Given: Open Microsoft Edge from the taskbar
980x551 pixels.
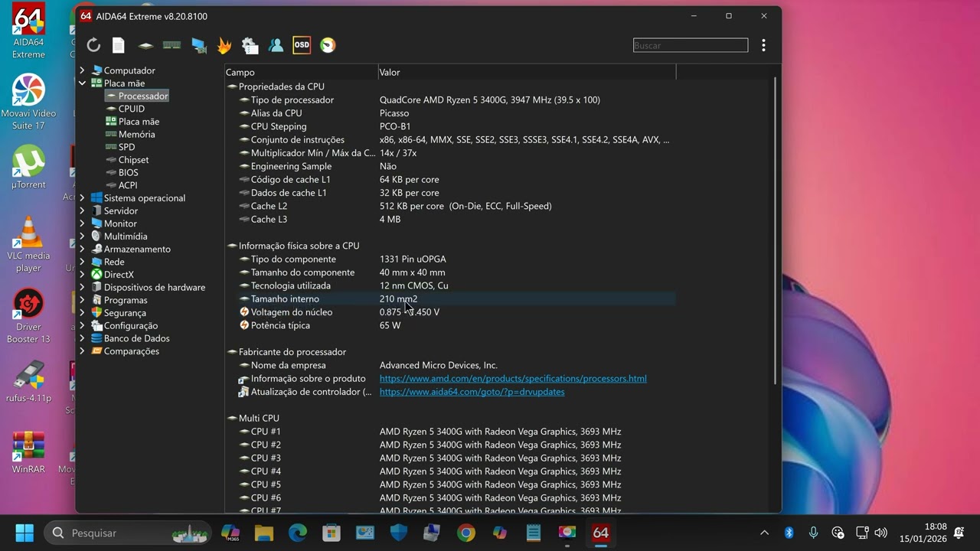Looking at the screenshot, I should pyautogui.click(x=296, y=533).
